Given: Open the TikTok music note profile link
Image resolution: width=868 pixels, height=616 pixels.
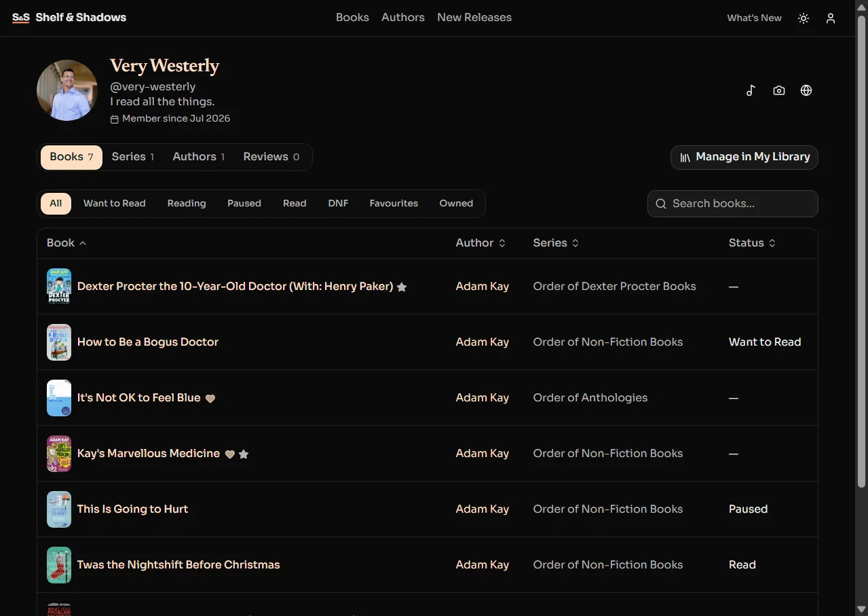Looking at the screenshot, I should (751, 90).
